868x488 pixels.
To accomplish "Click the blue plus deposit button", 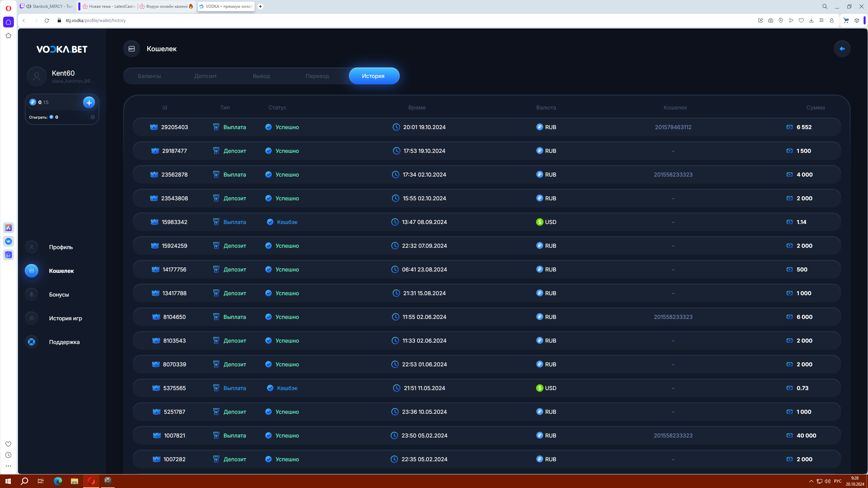I will [x=89, y=102].
